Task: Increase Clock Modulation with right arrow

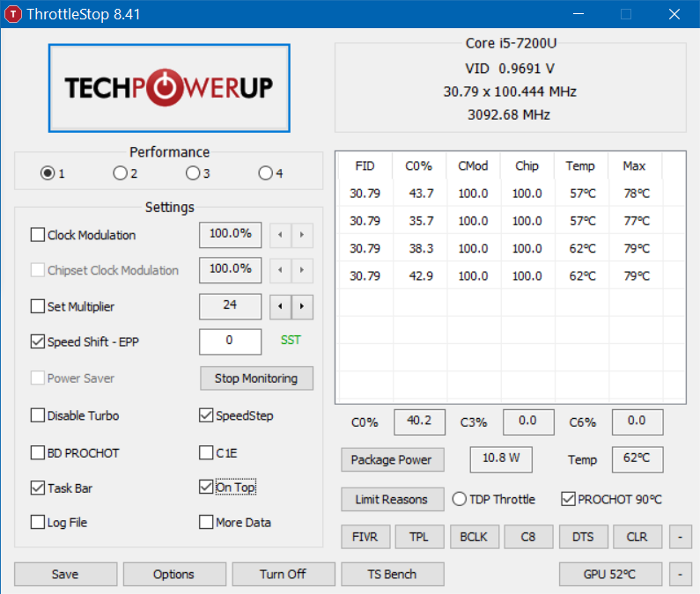Action: pyautogui.click(x=302, y=235)
